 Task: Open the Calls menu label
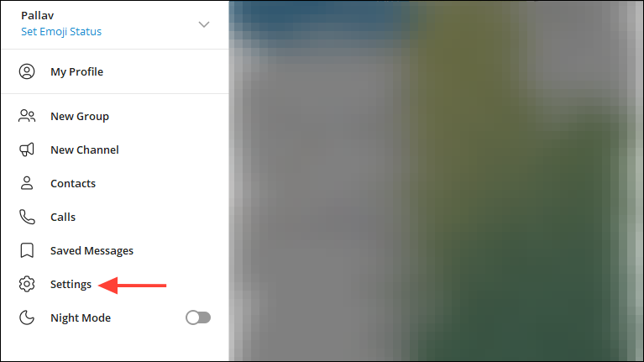pos(63,217)
